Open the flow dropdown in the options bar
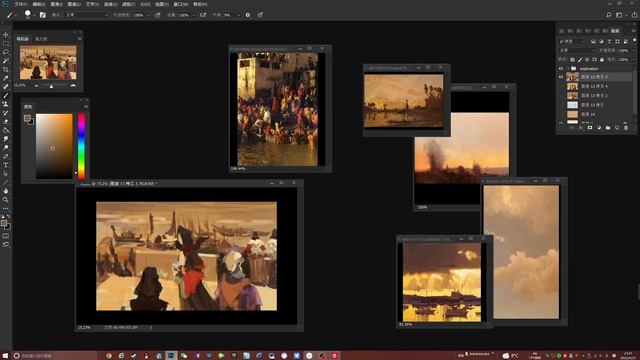The image size is (640, 360). click(193, 15)
